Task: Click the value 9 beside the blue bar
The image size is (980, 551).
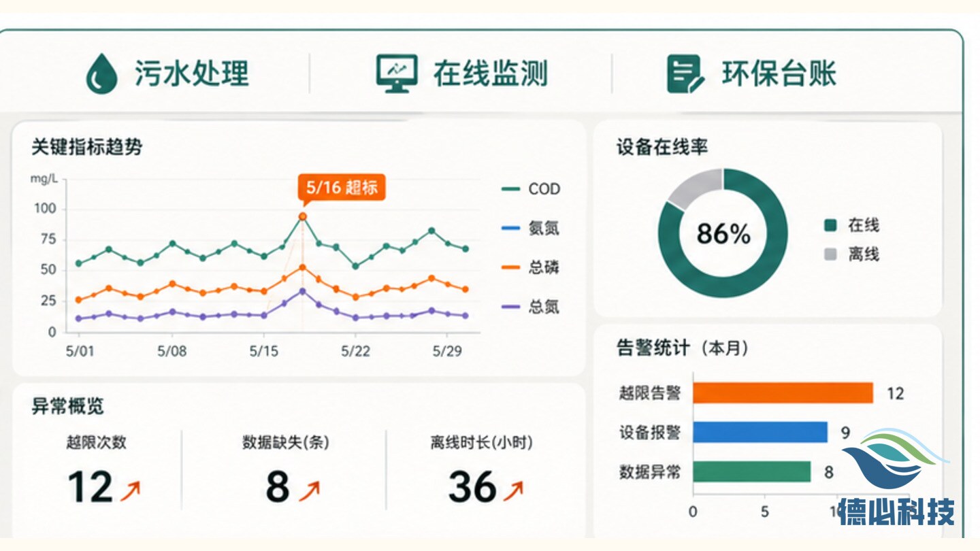Action: 845,433
